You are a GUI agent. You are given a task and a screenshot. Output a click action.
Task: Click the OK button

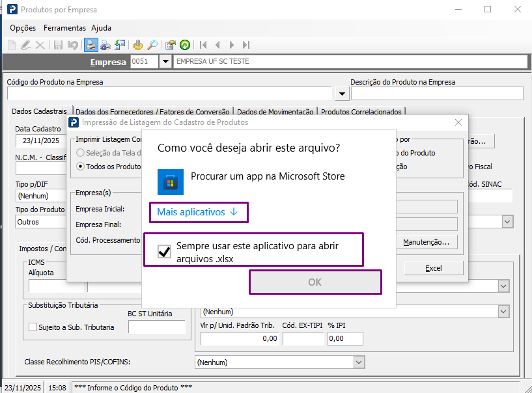[x=315, y=282]
